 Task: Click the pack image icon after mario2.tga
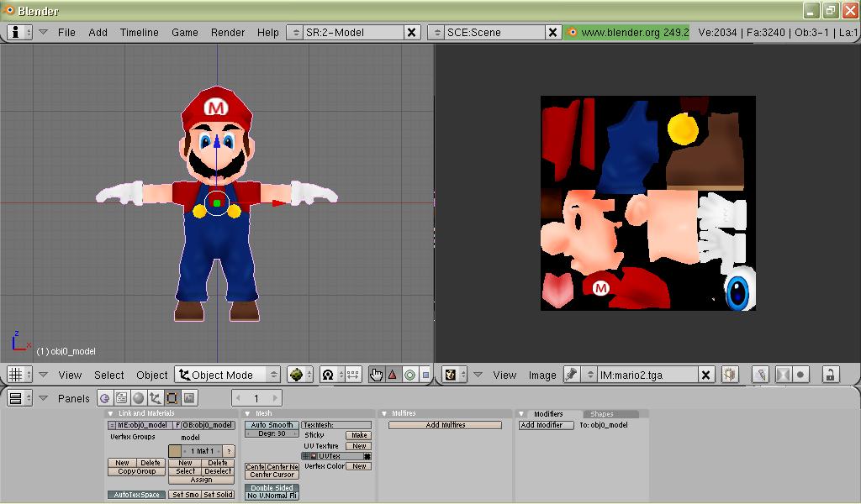(729, 375)
